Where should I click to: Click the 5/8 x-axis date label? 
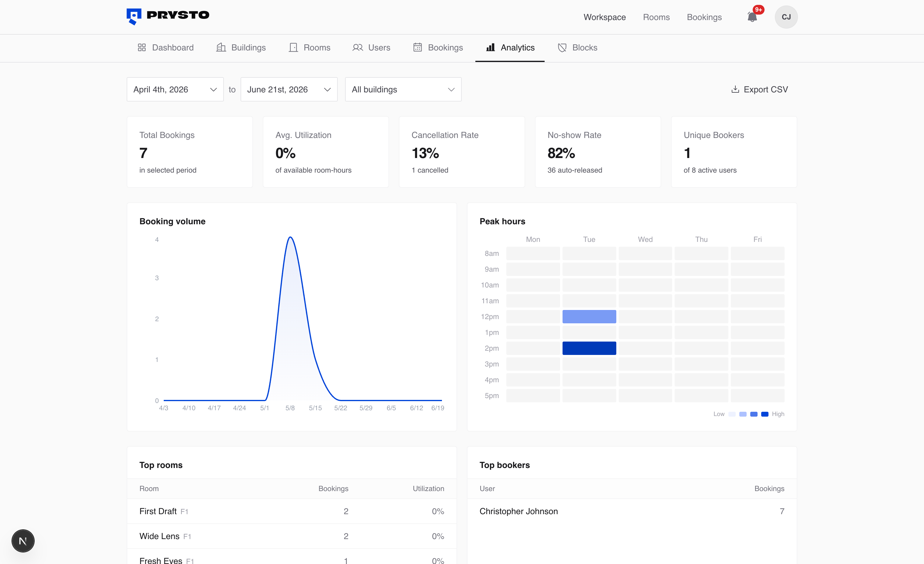290,408
